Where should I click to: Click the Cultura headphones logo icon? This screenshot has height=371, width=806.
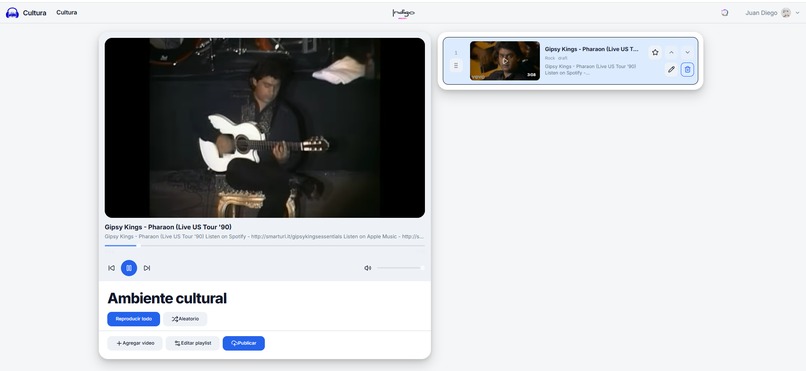tap(12, 13)
